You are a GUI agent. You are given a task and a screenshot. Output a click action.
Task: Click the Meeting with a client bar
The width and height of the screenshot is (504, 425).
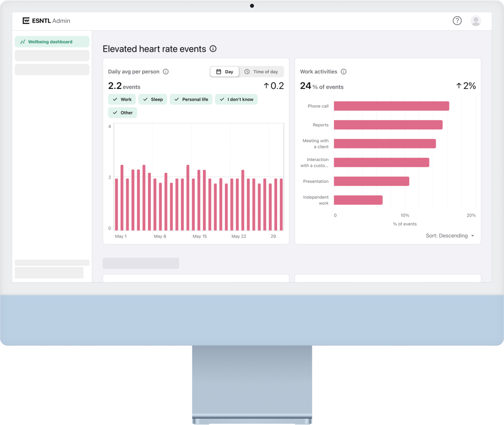(x=385, y=144)
